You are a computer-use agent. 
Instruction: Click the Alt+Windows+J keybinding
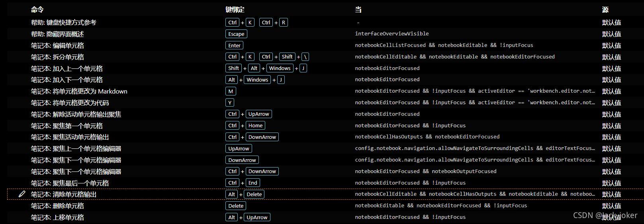point(255,80)
